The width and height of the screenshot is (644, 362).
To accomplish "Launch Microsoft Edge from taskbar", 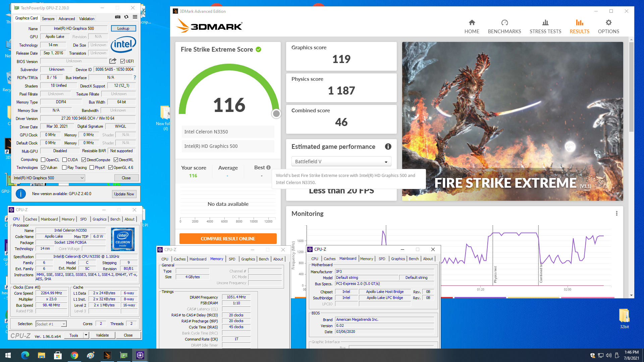I will pyautogui.click(x=25, y=355).
